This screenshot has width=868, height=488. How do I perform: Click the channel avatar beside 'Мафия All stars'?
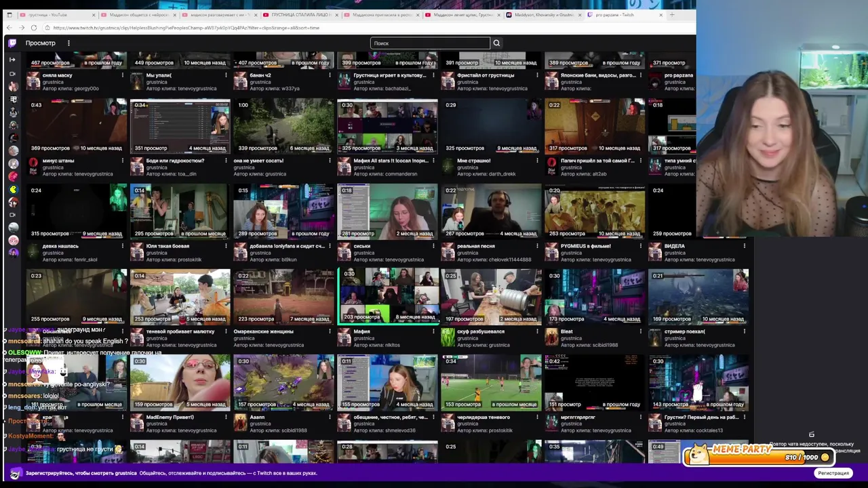[x=344, y=167]
